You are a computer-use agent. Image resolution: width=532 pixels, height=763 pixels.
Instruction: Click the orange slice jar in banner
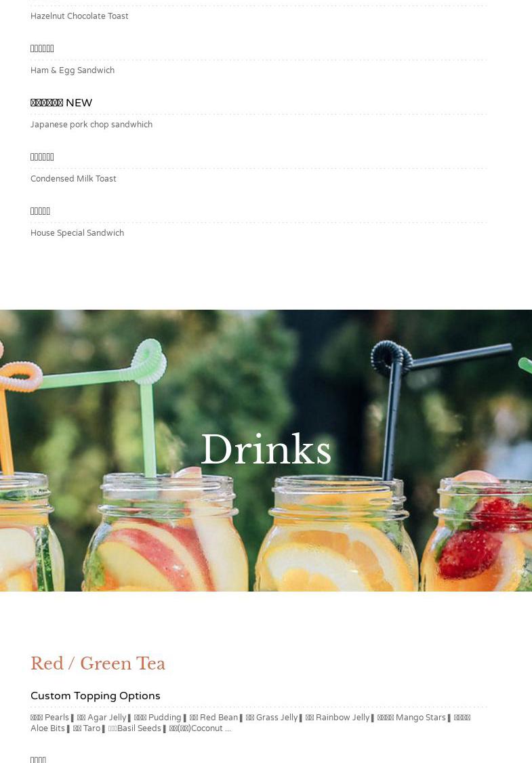coord(337,534)
